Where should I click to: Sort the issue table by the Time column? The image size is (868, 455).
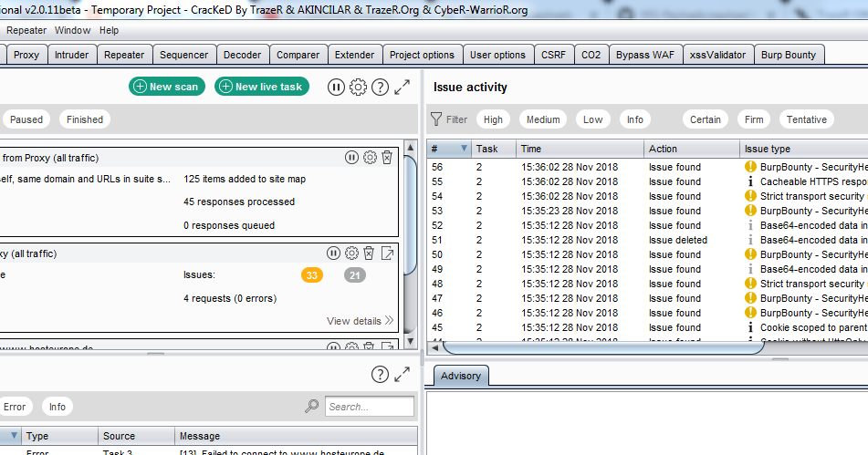click(580, 148)
